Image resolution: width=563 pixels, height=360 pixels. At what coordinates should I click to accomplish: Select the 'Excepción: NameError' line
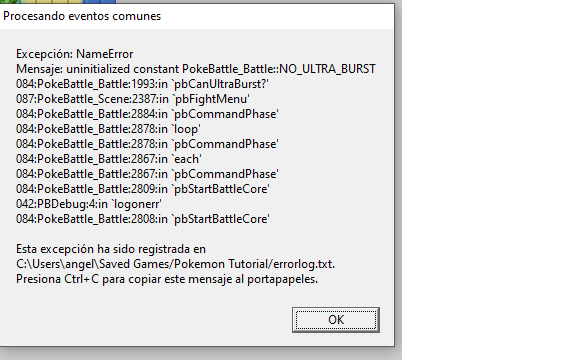point(75,54)
